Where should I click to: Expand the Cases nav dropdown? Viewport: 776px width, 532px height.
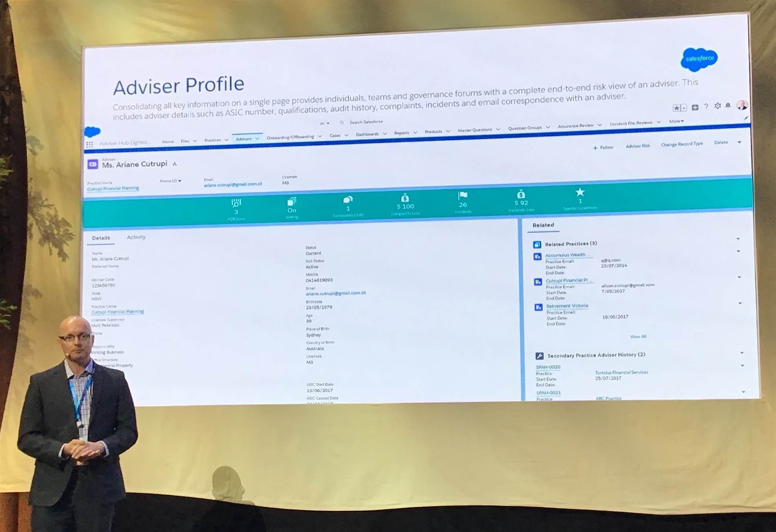click(346, 135)
